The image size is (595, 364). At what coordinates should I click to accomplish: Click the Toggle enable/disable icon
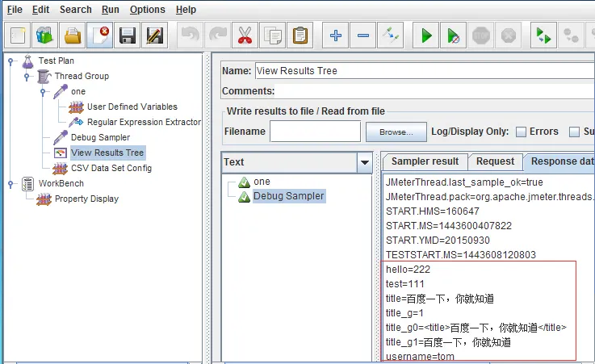coord(390,36)
